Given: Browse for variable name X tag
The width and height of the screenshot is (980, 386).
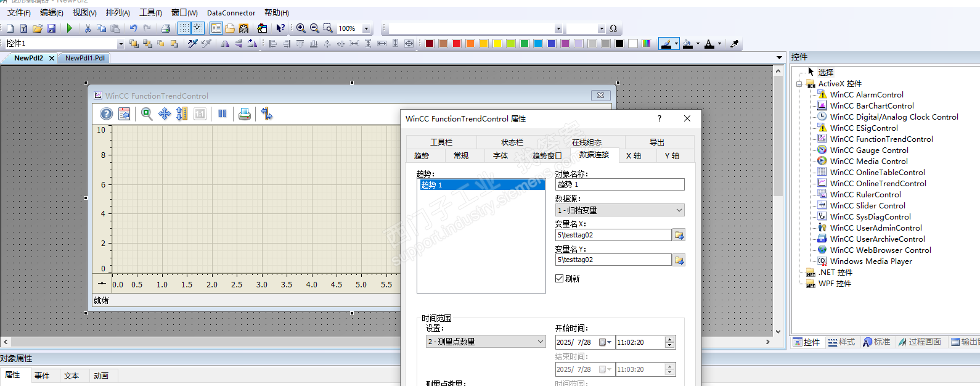Looking at the screenshot, I should tap(679, 235).
